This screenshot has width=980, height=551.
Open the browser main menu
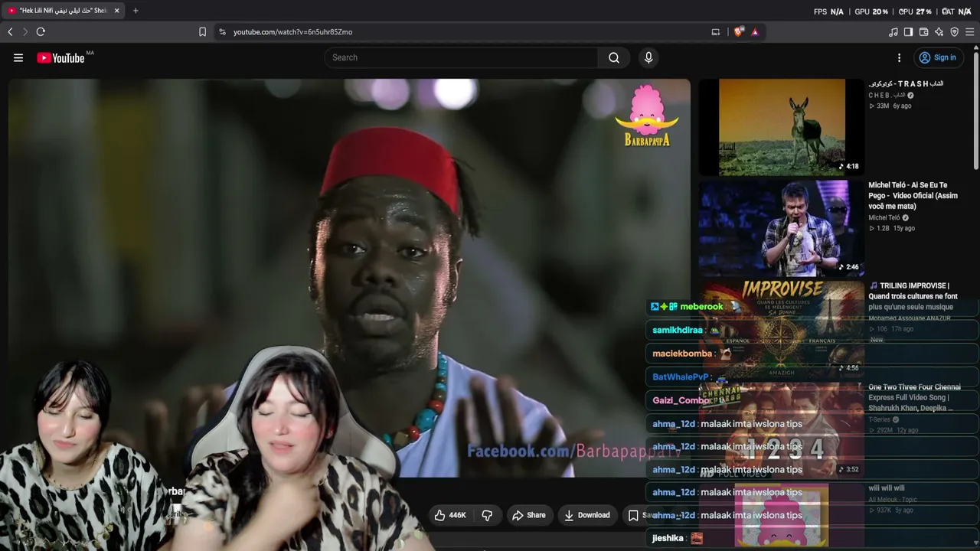[x=969, y=31]
